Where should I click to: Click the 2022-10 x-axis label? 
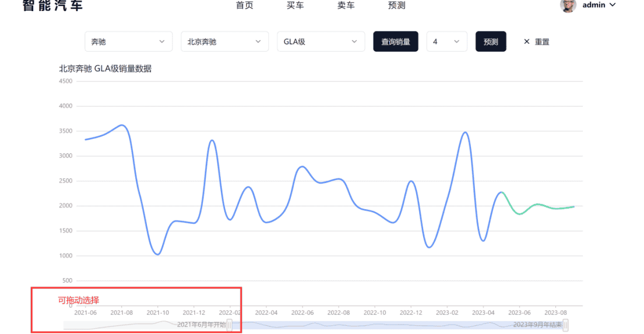tap(375, 312)
